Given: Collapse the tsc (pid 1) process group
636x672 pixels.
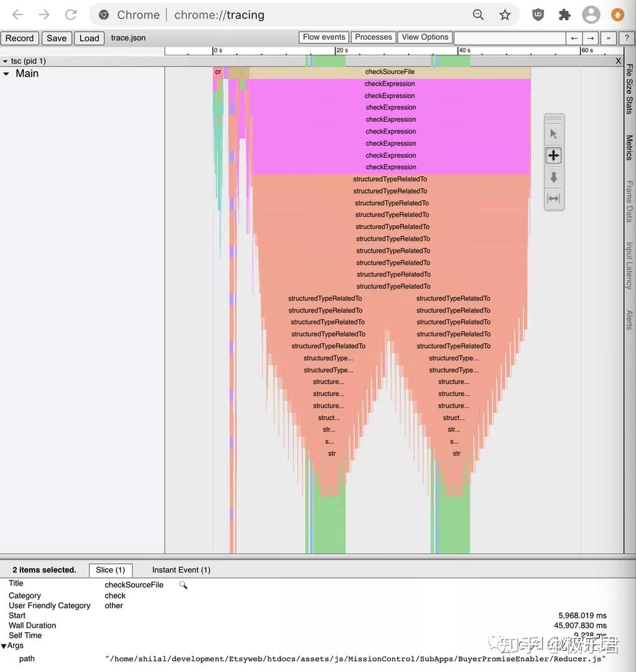Looking at the screenshot, I should (5, 60).
